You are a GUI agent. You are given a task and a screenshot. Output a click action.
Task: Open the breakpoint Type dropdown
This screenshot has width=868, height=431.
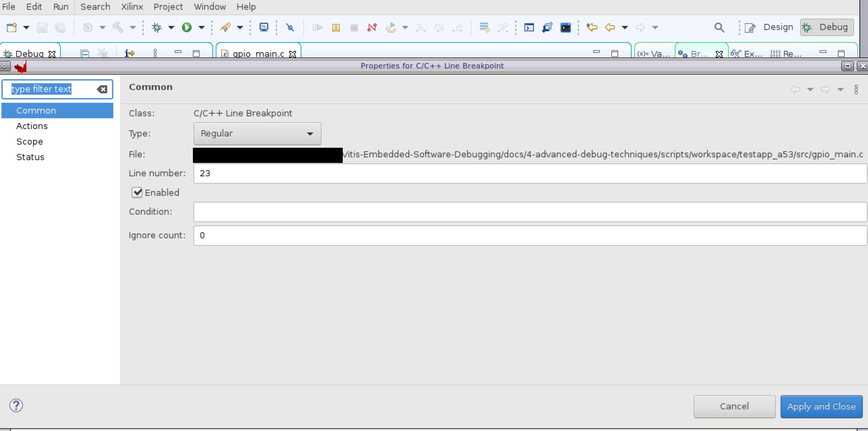257,133
